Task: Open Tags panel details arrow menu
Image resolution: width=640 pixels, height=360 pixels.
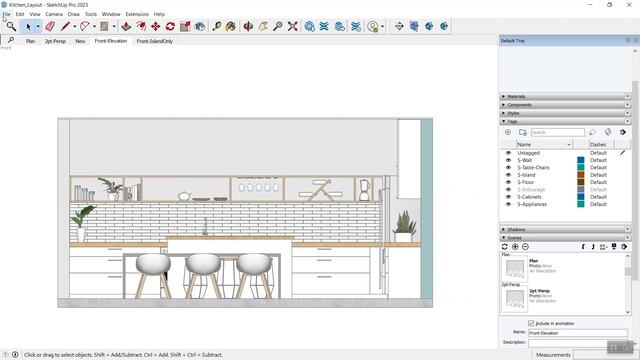Action: pyautogui.click(x=623, y=132)
